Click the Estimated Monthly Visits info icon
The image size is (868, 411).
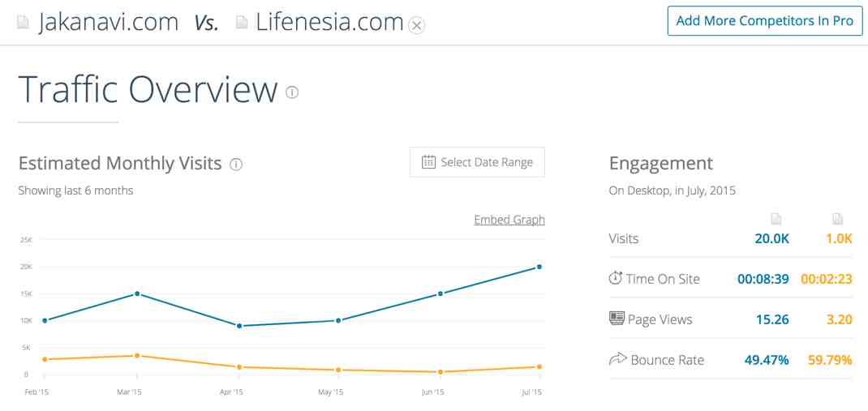coord(236,165)
